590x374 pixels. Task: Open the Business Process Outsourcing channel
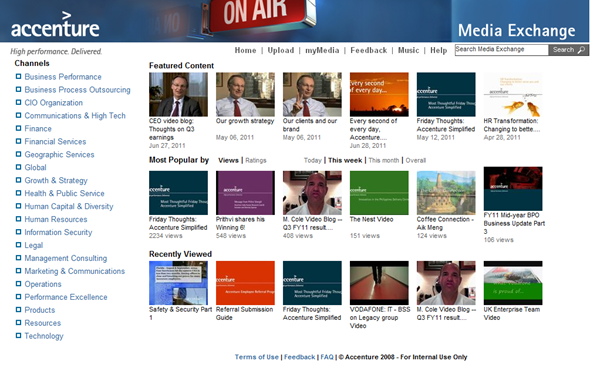click(78, 90)
